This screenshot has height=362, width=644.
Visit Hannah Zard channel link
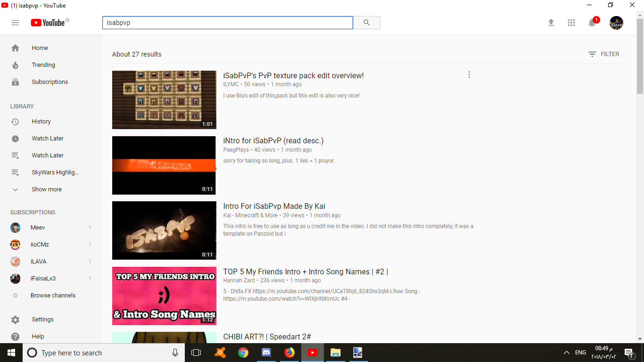(239, 280)
